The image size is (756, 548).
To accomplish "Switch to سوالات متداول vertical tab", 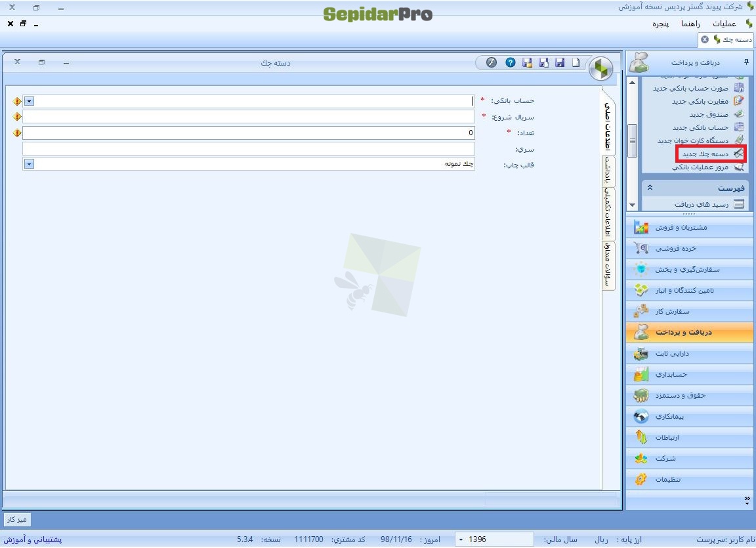I will (x=608, y=266).
